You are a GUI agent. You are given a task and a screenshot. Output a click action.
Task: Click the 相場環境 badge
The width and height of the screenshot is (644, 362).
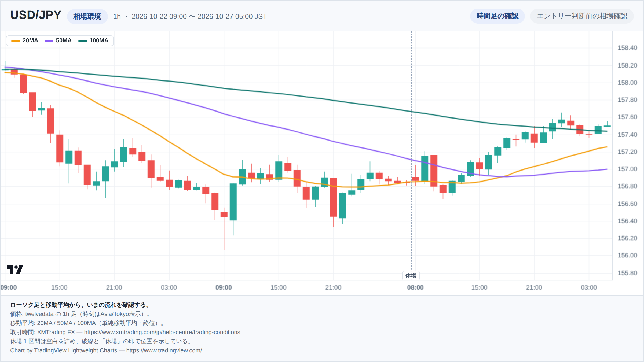87,17
